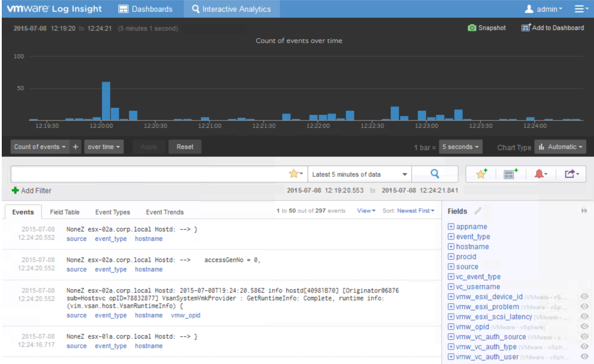Open the red alert bell menu
This screenshot has height=364, width=594.
coord(540,174)
